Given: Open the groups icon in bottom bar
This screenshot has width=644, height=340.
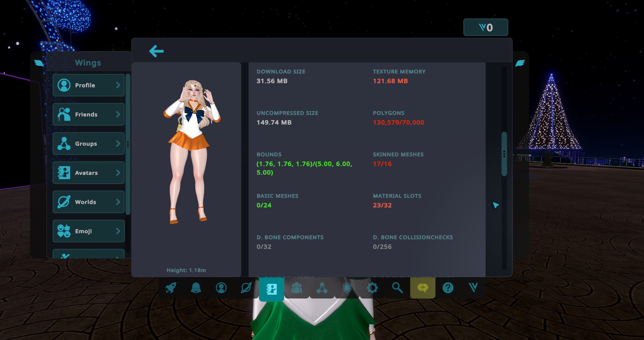Looking at the screenshot, I should click(322, 288).
